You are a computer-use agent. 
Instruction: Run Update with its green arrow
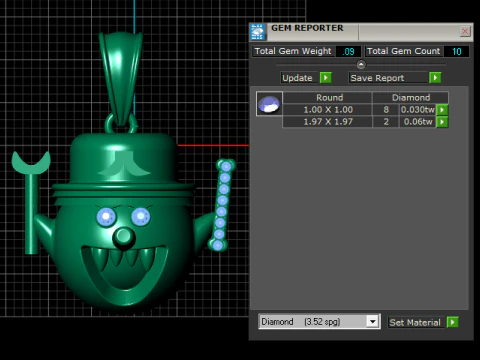326,78
